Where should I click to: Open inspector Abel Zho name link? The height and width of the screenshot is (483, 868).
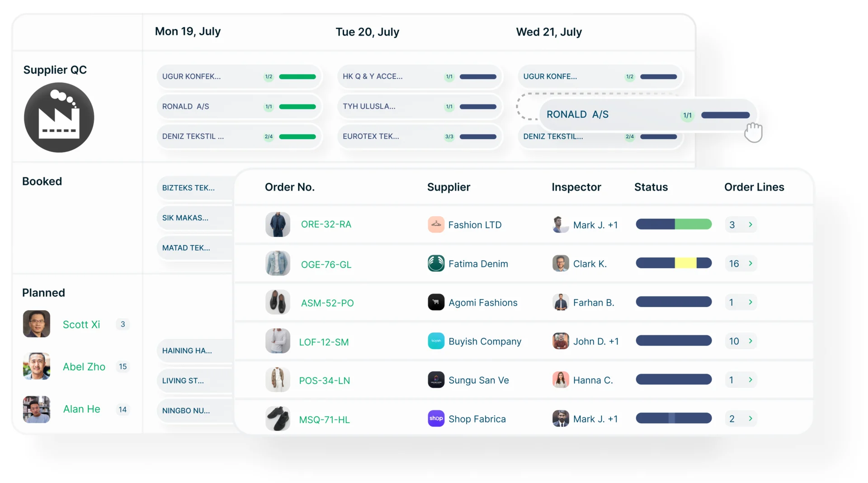pyautogui.click(x=84, y=367)
